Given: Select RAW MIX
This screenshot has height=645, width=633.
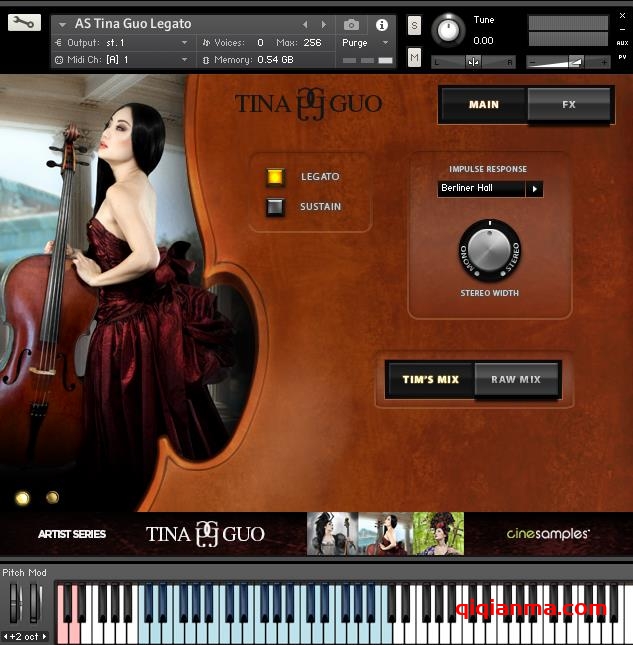Looking at the screenshot, I should tap(516, 380).
